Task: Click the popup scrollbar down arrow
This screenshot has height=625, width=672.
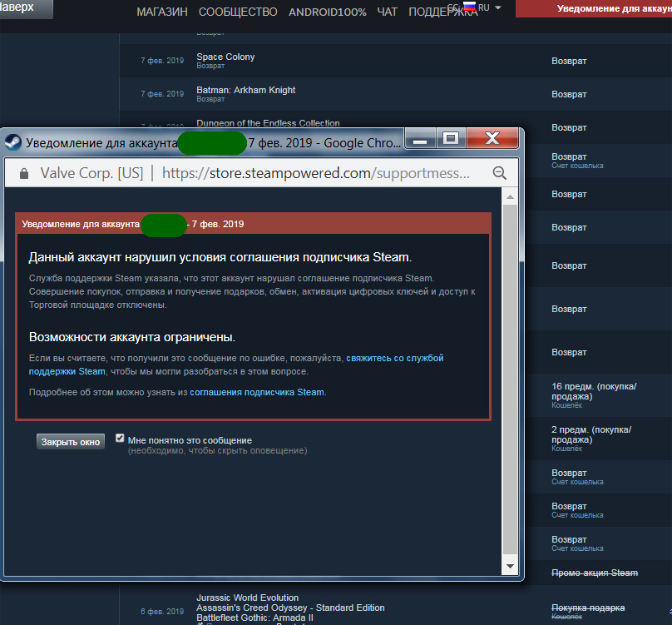Action: pos(510,566)
